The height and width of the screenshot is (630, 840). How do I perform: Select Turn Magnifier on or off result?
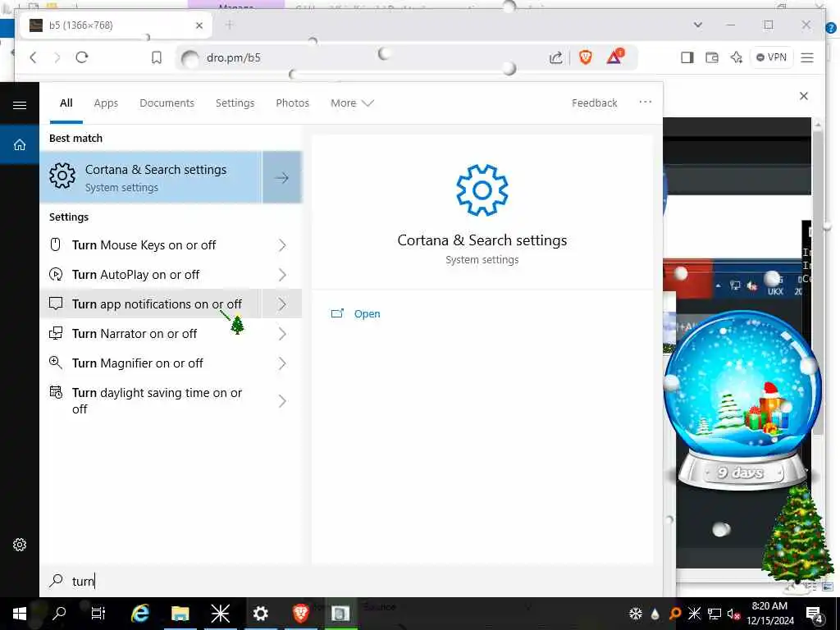151,363
